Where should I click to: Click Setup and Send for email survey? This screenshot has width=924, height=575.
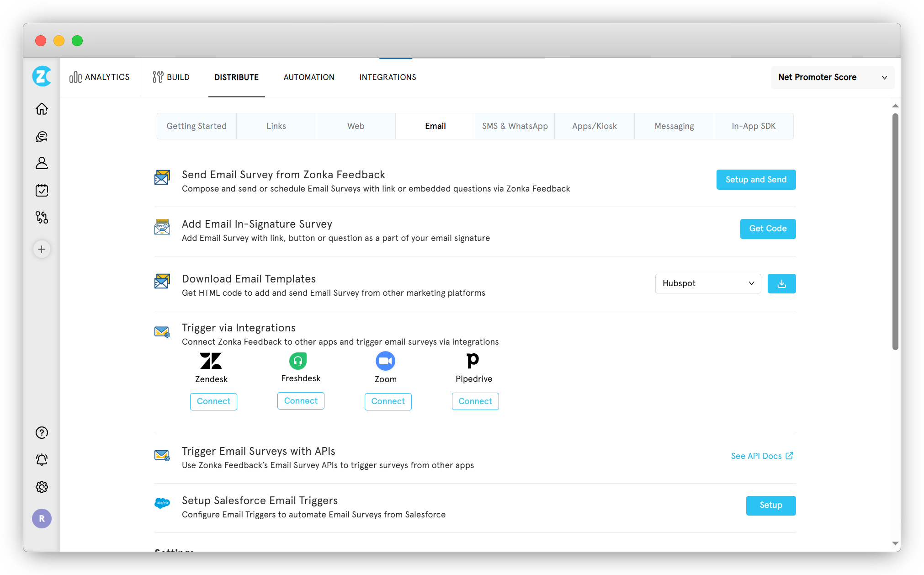point(755,180)
